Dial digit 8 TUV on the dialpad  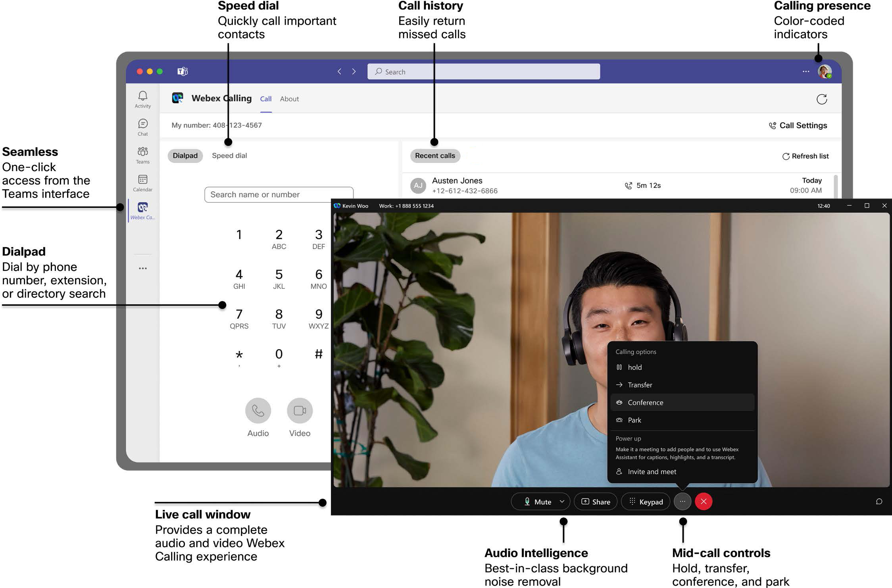coord(279,319)
